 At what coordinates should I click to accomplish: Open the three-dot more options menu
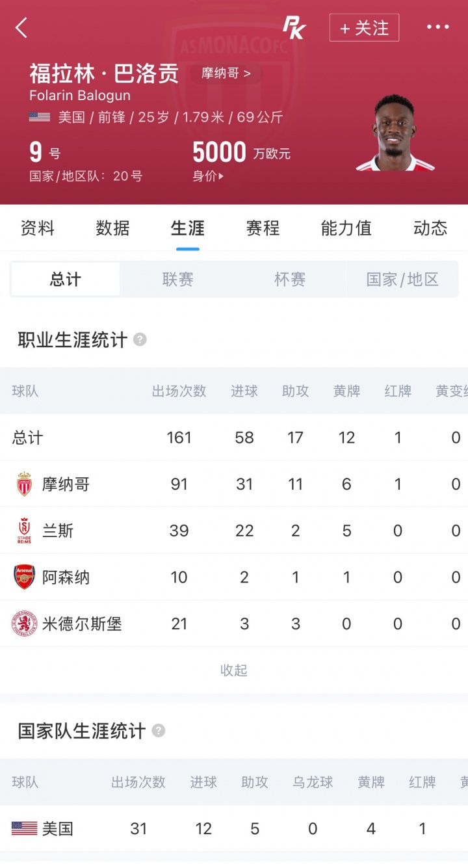437,27
